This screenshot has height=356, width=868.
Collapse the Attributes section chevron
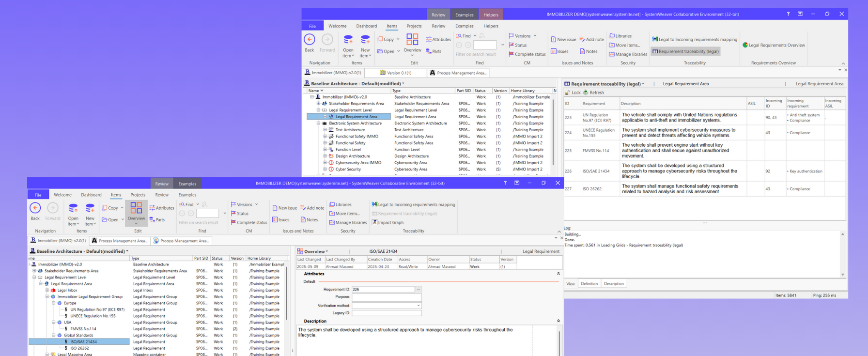(558, 274)
